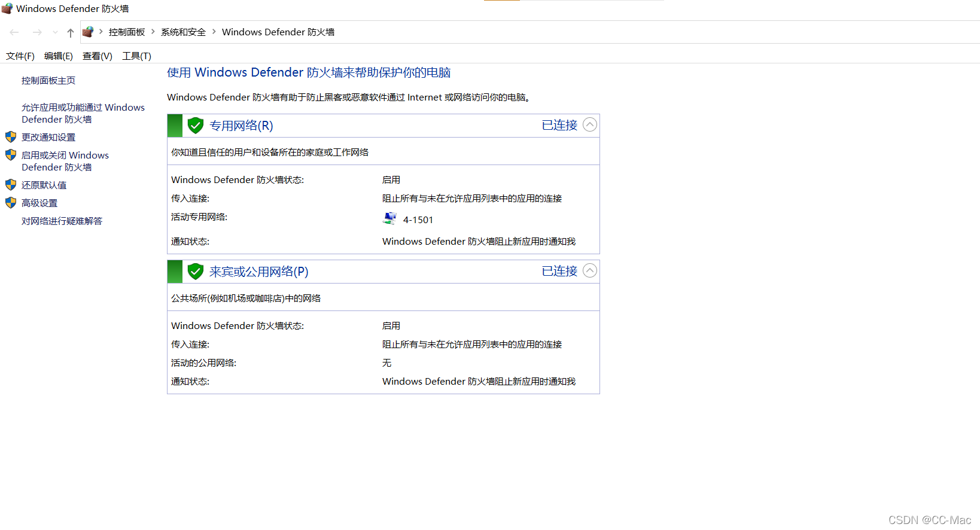The image size is (980, 530).
Task: Click 公共场所(例如机场或咖啡店)中的网络 description
Action: (246, 298)
